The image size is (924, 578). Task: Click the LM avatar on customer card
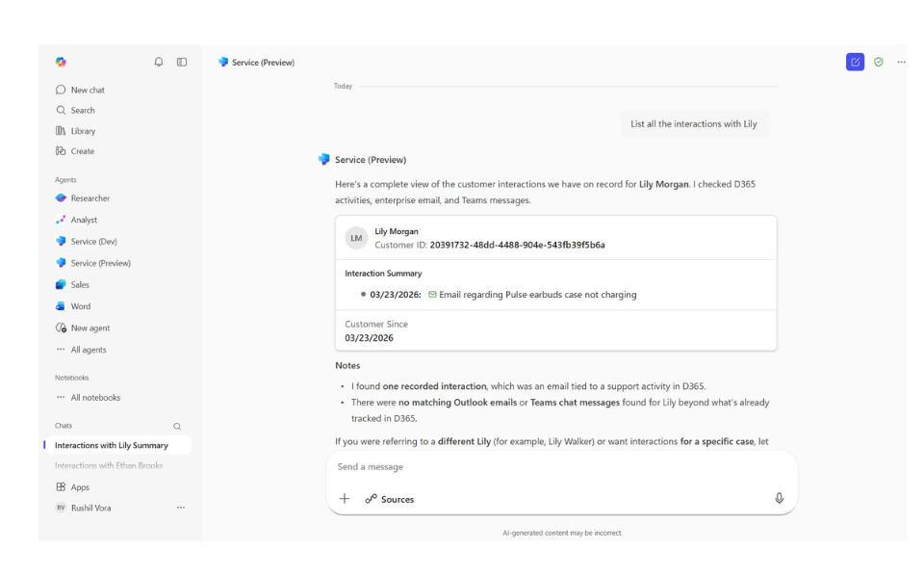[x=356, y=238]
